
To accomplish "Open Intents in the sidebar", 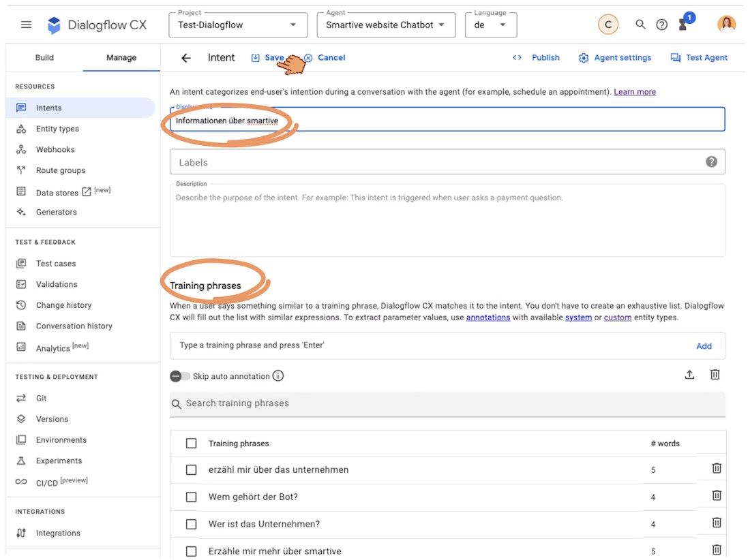I will point(80,108).
